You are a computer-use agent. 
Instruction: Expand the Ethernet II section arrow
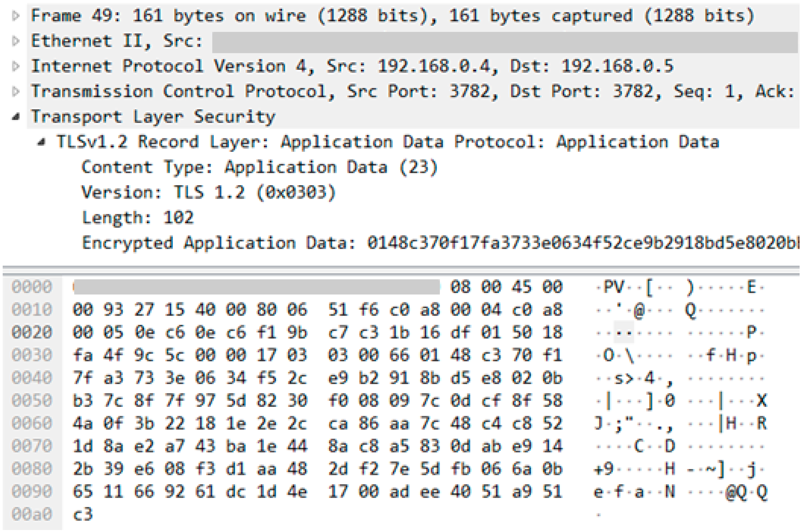tap(15, 41)
